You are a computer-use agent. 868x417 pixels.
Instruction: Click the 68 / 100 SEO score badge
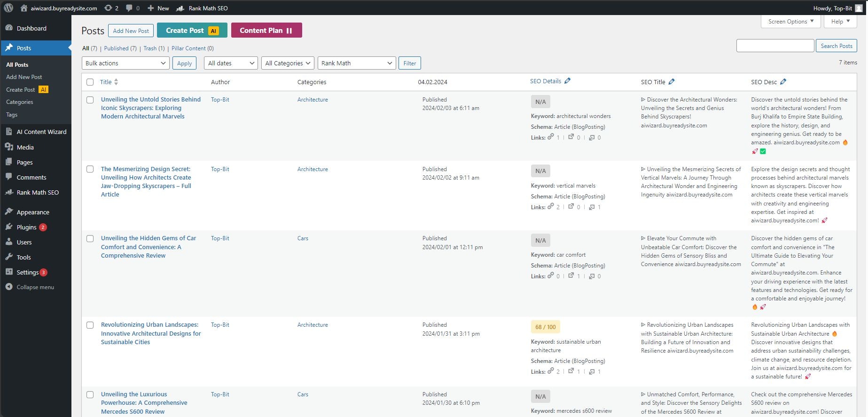(x=545, y=327)
